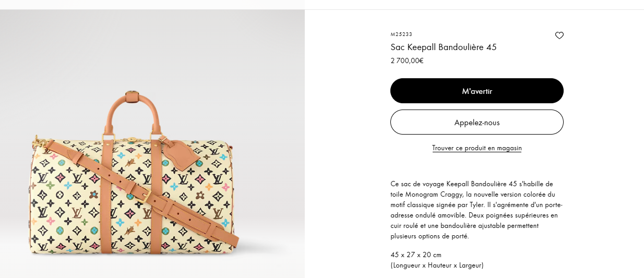Click the gold buckle on the shoulder strap
The width and height of the screenshot is (644, 278).
(147, 196)
